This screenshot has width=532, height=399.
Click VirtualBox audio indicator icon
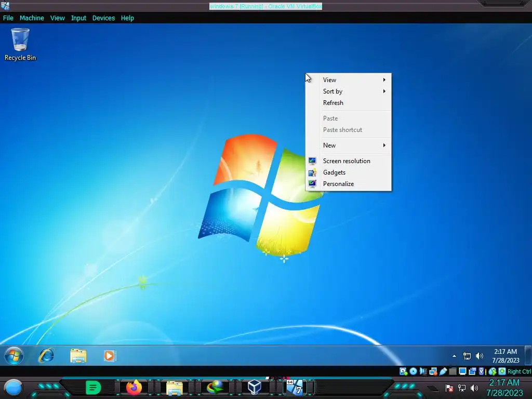423,371
